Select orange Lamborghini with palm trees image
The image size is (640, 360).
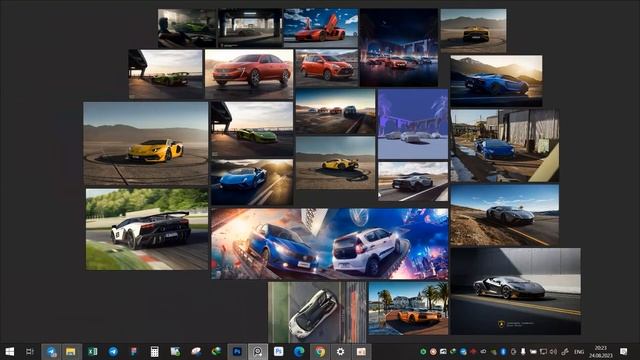click(408, 308)
